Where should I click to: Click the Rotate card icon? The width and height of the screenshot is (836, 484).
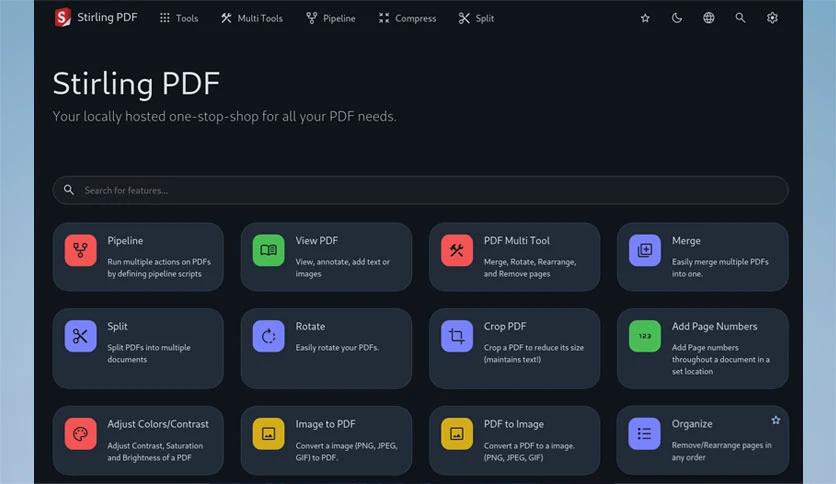tap(269, 336)
